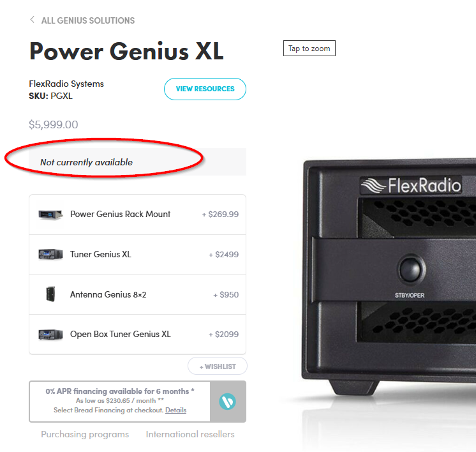Screen dimensions: 476x452
Task: Click the View Resources button
Action: pos(205,89)
